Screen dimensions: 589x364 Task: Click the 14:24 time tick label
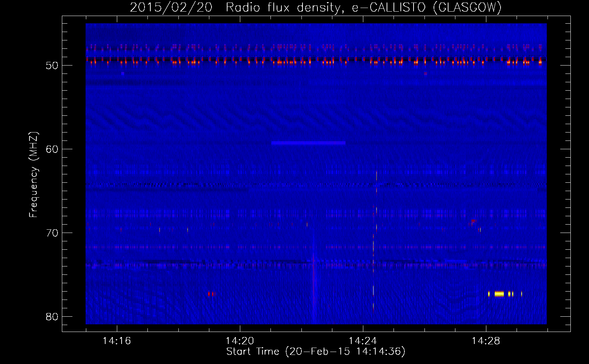pos(363,341)
